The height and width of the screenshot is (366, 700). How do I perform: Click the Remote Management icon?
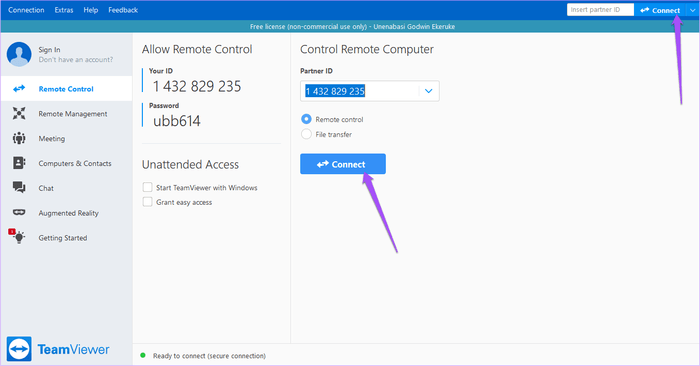pos(19,113)
